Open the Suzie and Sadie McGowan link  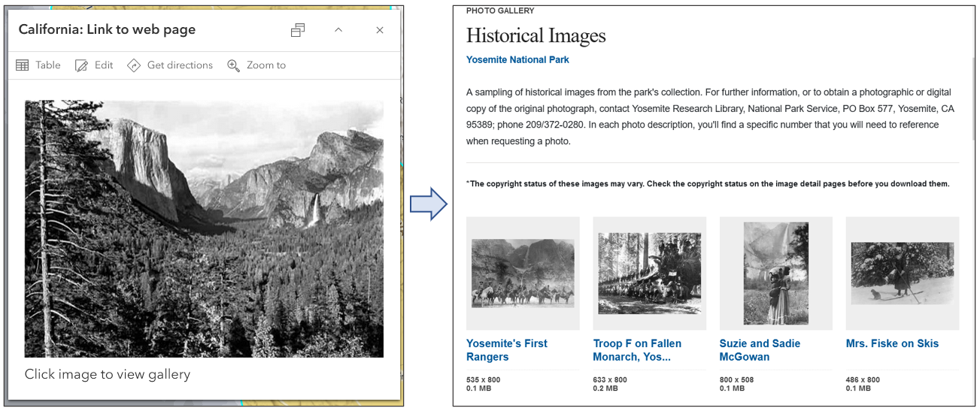click(760, 350)
